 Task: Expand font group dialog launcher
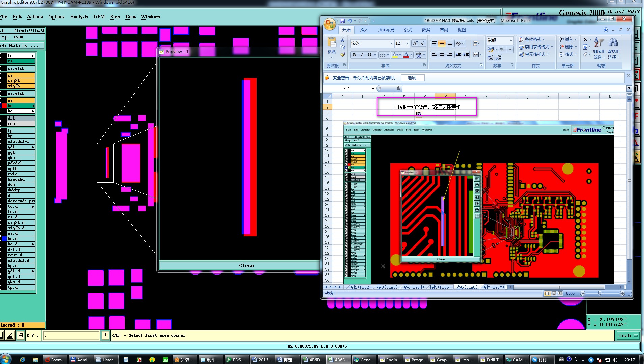click(x=424, y=65)
